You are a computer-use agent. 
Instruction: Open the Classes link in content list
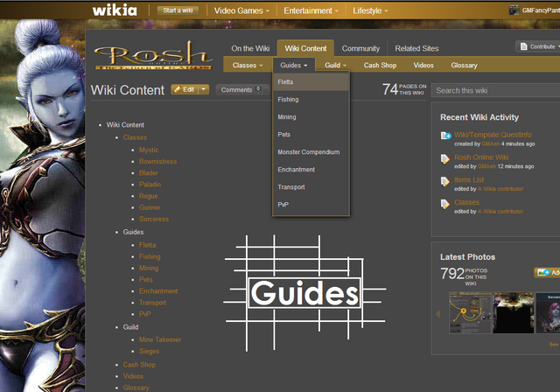pos(135,137)
